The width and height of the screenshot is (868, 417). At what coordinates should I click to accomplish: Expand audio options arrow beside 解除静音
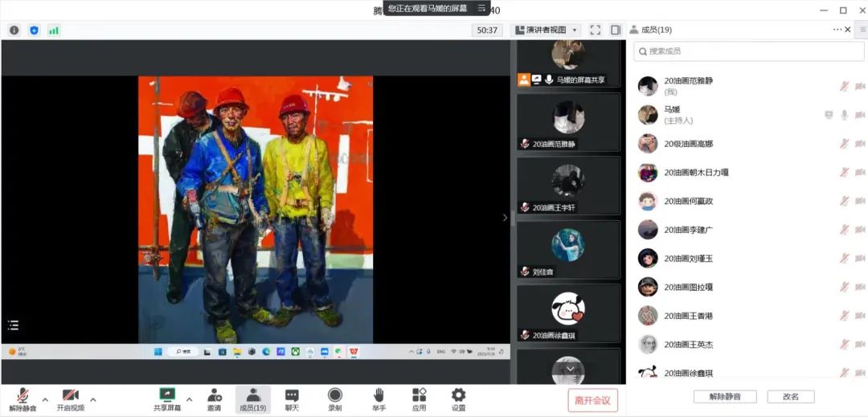tap(45, 399)
